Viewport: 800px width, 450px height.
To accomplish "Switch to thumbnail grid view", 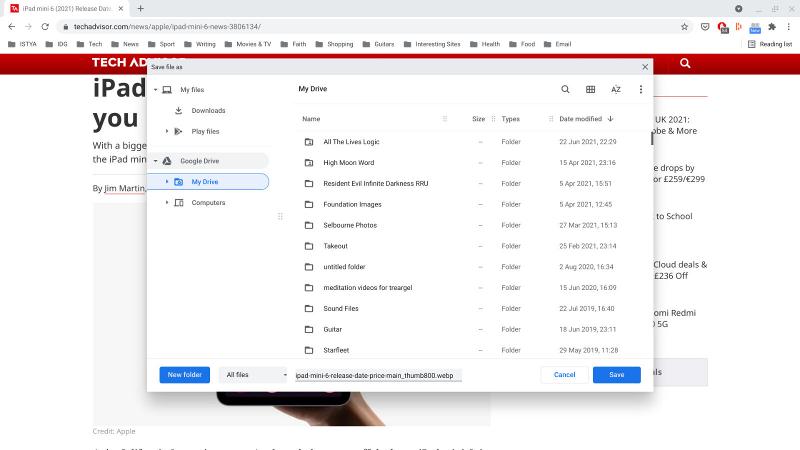I will point(590,89).
